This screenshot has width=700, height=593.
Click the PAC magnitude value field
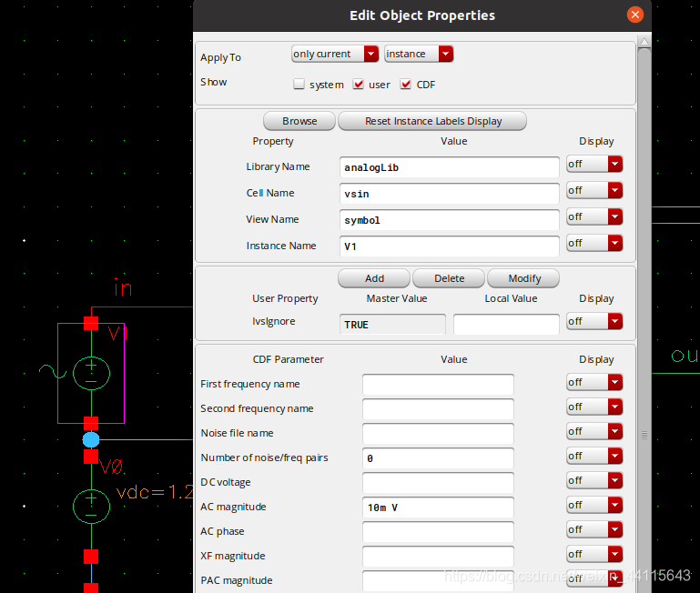pos(438,580)
